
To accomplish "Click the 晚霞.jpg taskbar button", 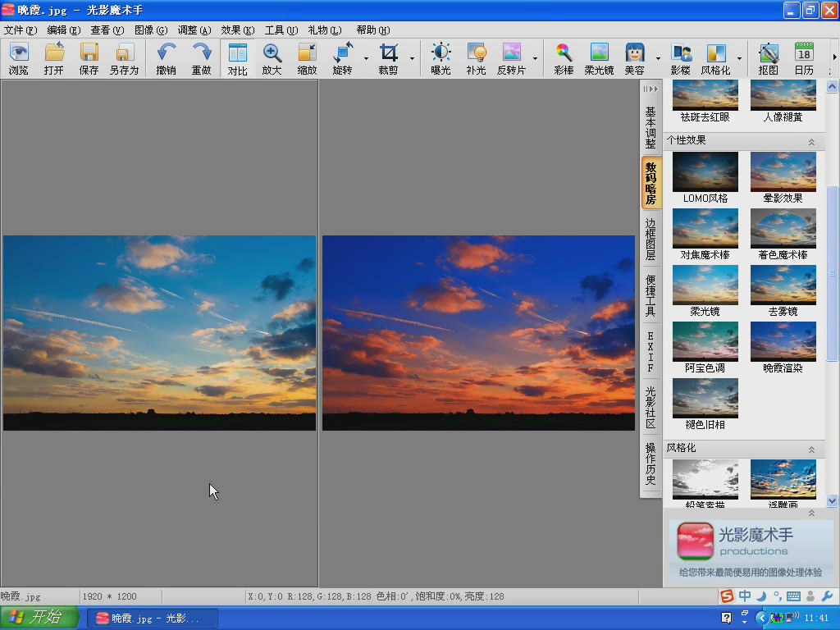I will click(153, 619).
